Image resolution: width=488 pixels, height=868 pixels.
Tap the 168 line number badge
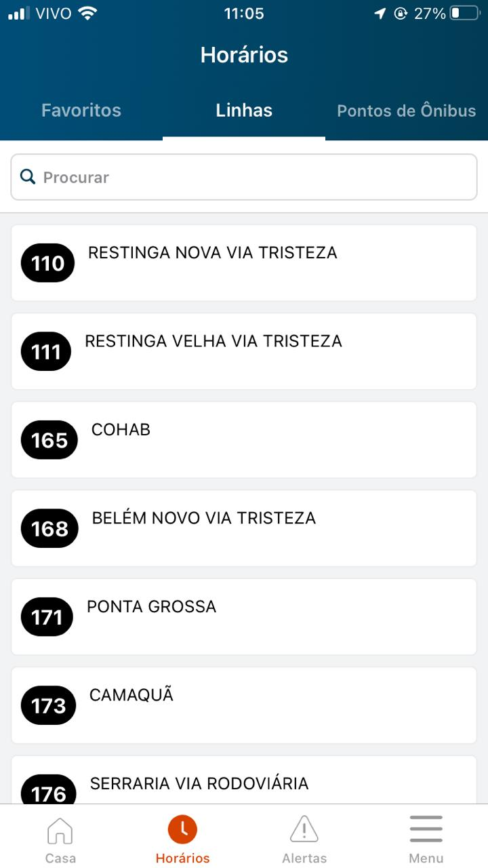click(x=49, y=528)
